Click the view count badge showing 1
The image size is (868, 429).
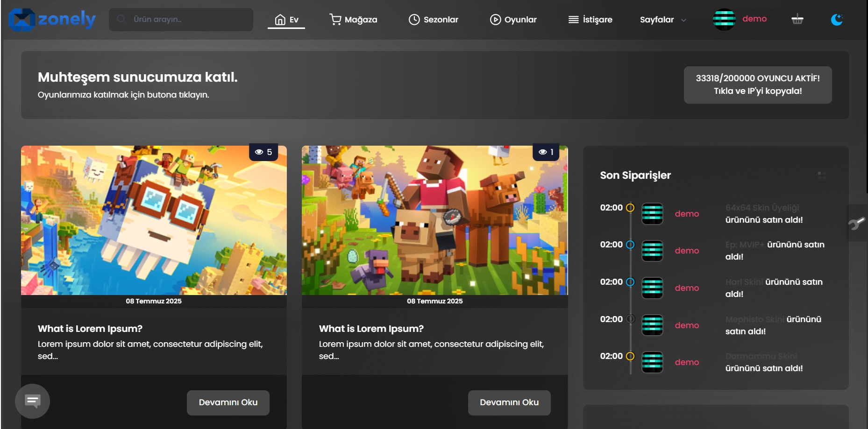point(546,152)
